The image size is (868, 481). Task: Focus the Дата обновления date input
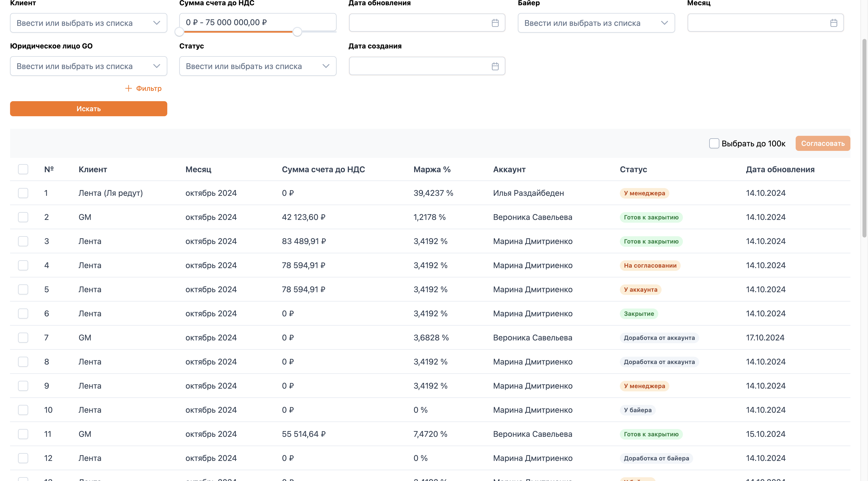click(x=427, y=23)
